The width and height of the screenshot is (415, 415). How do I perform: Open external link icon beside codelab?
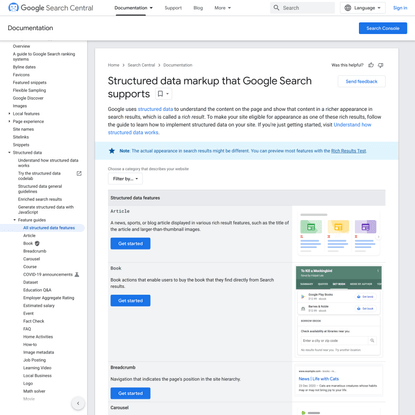79,173
